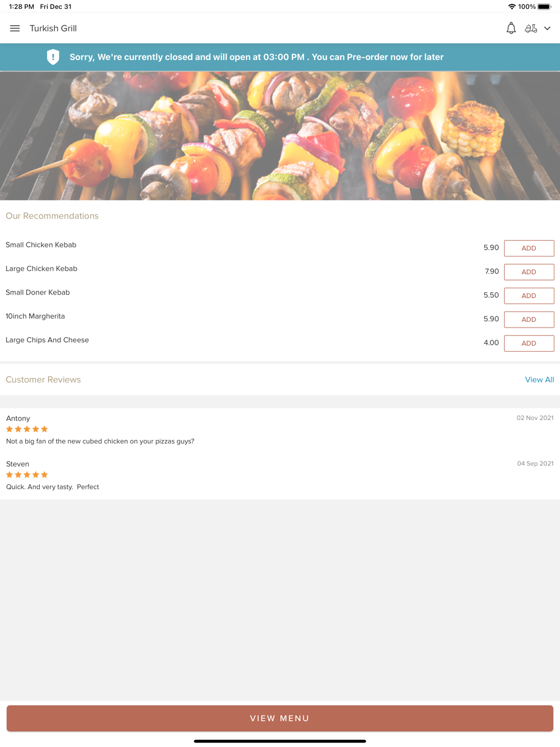Add Large Chicken Kebab to order
Viewport: 560px width, 747px height.
coord(529,272)
